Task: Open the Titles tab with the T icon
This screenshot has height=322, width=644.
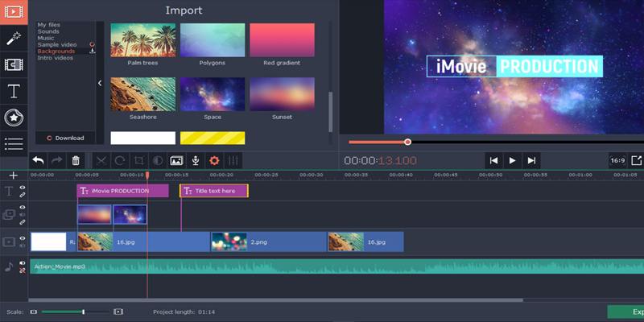Action: coord(14,91)
